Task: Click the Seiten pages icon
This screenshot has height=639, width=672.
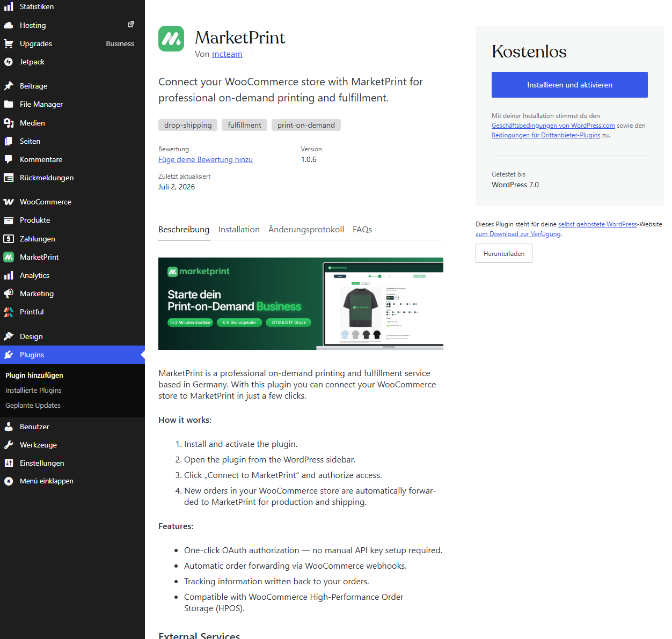Action: pos(9,141)
